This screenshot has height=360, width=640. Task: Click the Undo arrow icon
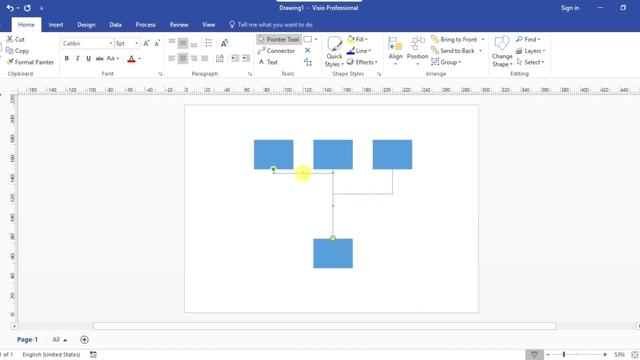click(x=10, y=8)
